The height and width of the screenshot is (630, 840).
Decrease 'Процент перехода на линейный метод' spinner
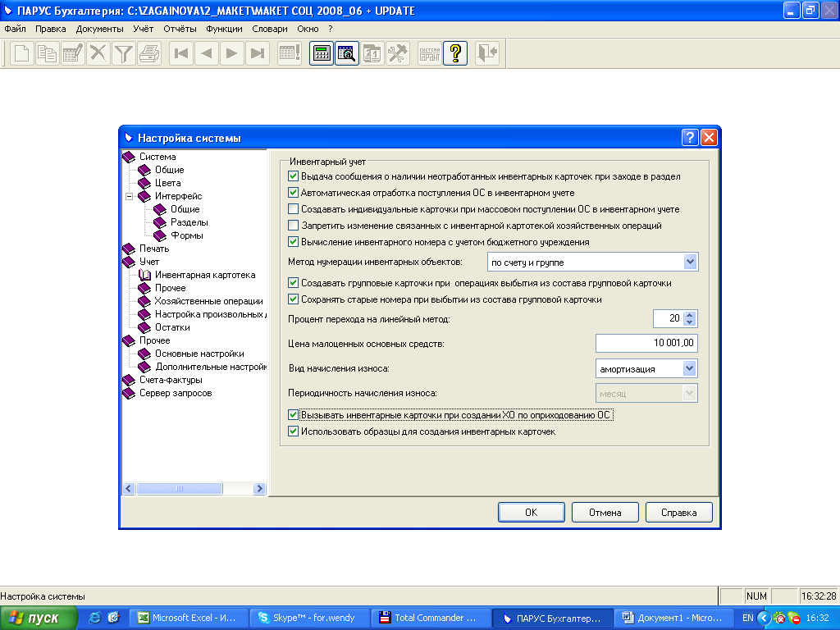[x=690, y=322]
